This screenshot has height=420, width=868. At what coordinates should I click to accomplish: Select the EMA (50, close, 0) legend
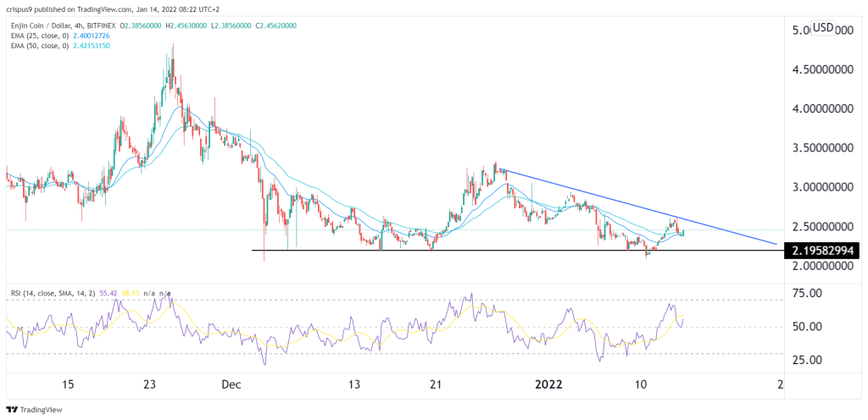click(x=40, y=45)
